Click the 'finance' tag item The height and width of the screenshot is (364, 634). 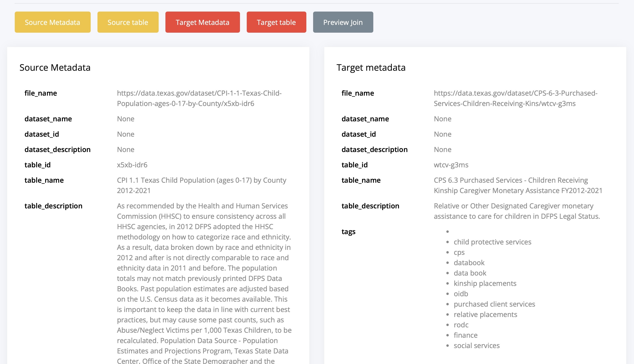[x=465, y=335]
